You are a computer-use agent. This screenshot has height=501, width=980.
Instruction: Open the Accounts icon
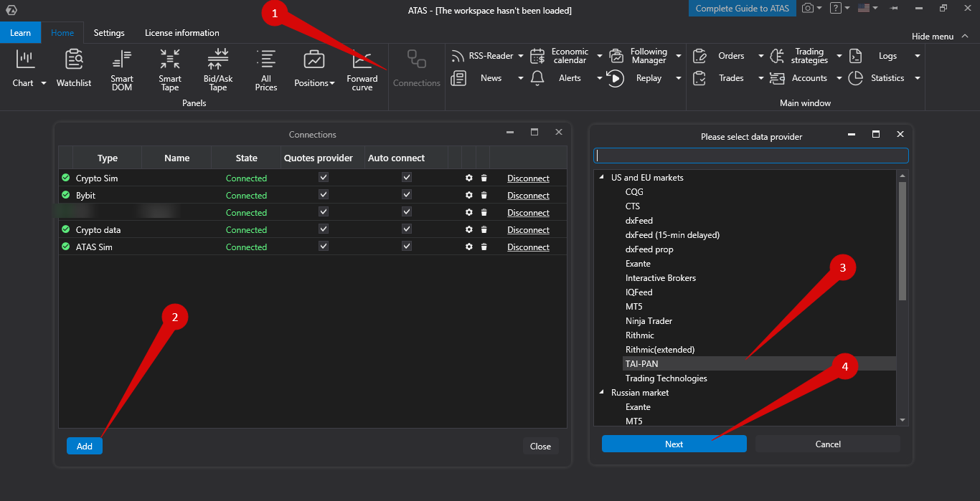coord(777,78)
